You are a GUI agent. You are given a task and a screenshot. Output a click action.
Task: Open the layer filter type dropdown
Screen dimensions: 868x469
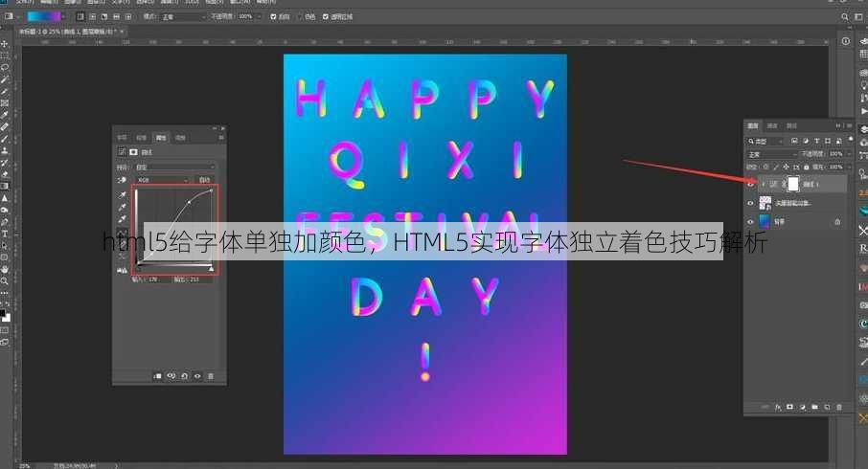pyautogui.click(x=765, y=142)
